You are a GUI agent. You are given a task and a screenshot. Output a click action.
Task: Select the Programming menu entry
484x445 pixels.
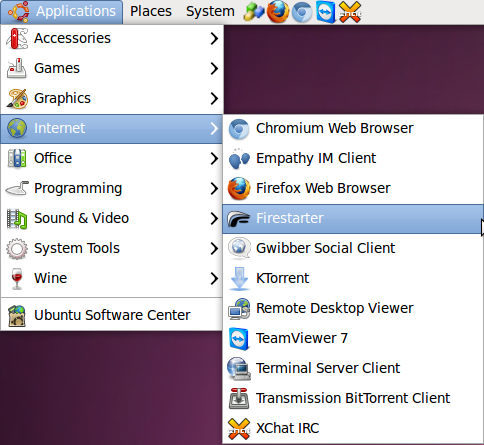pyautogui.click(x=112, y=189)
